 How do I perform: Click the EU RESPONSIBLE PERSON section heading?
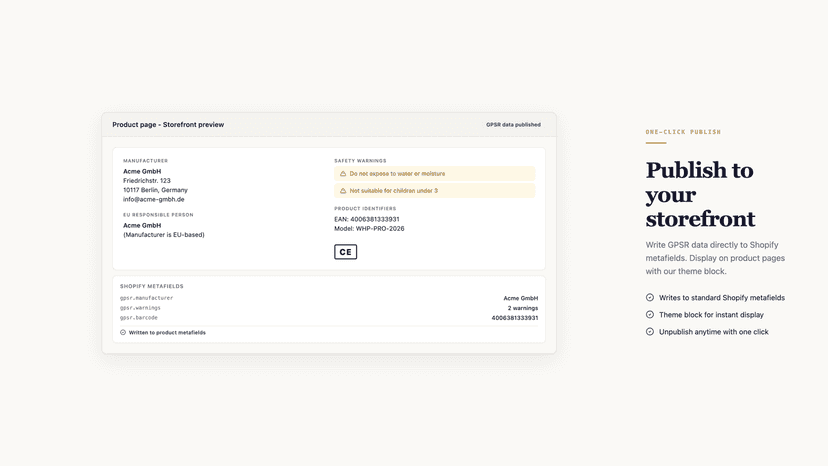click(158, 215)
